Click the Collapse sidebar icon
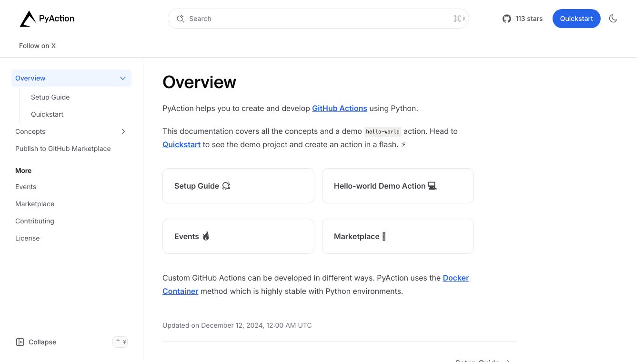This screenshot has height=362, width=644. click(x=20, y=342)
